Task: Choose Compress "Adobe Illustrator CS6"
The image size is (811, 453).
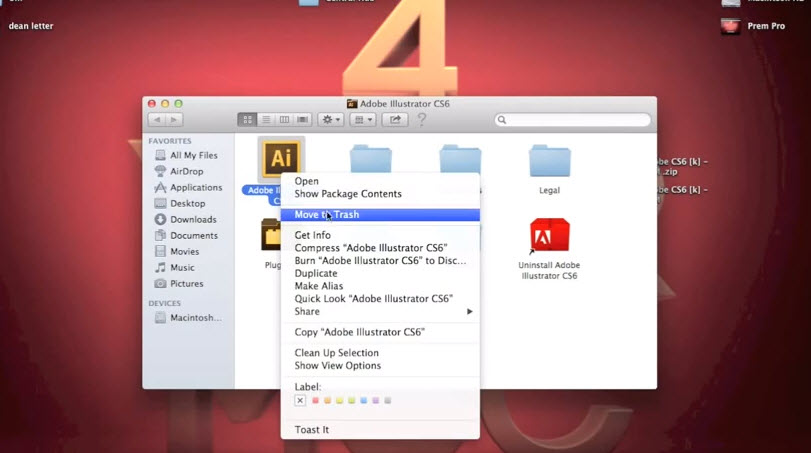Action: point(380,248)
